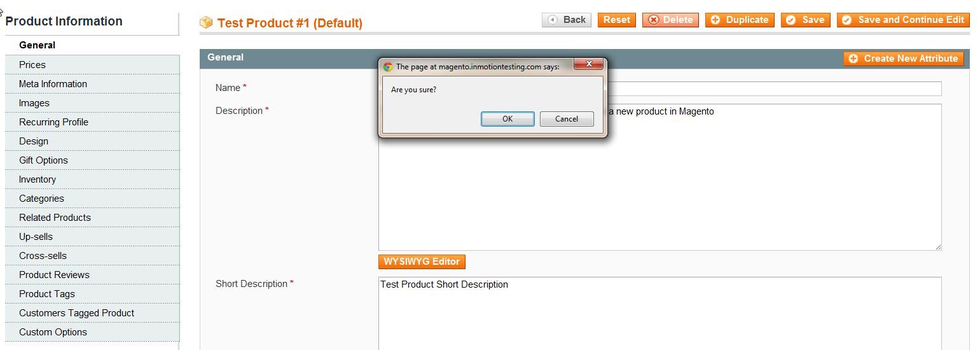980x350 pixels.
Task: Click the Delete product button
Action: coord(670,20)
